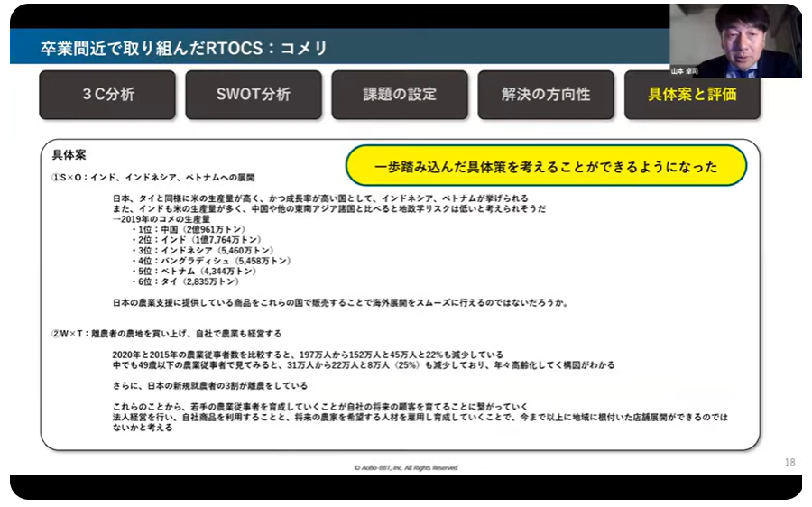Screen dimensions: 812x507
Task: Click the 具体案 heading
Action: [69, 155]
